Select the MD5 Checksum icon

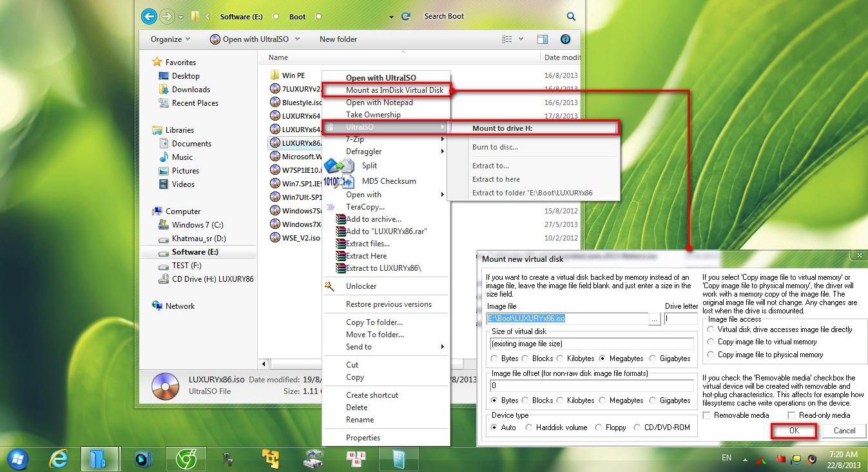(339, 182)
